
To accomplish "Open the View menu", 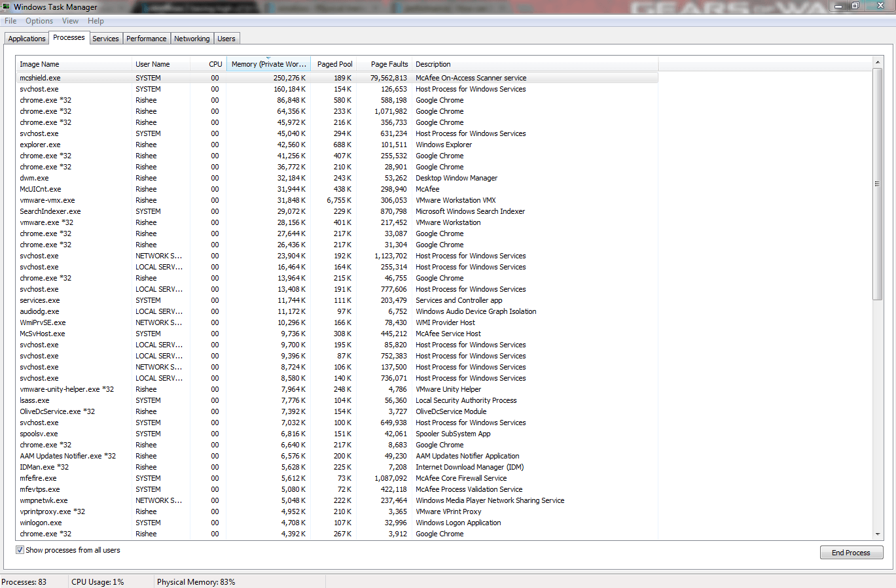I will pyautogui.click(x=70, y=21).
